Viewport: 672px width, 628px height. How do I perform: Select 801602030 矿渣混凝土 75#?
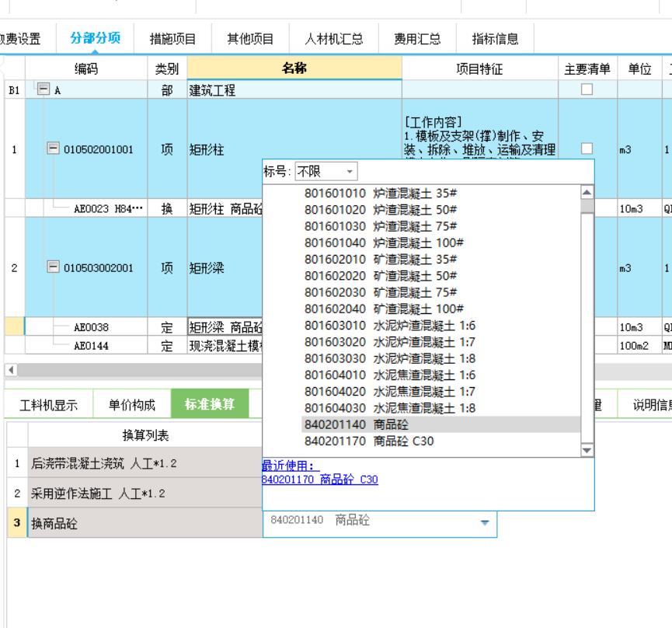[x=440, y=292]
